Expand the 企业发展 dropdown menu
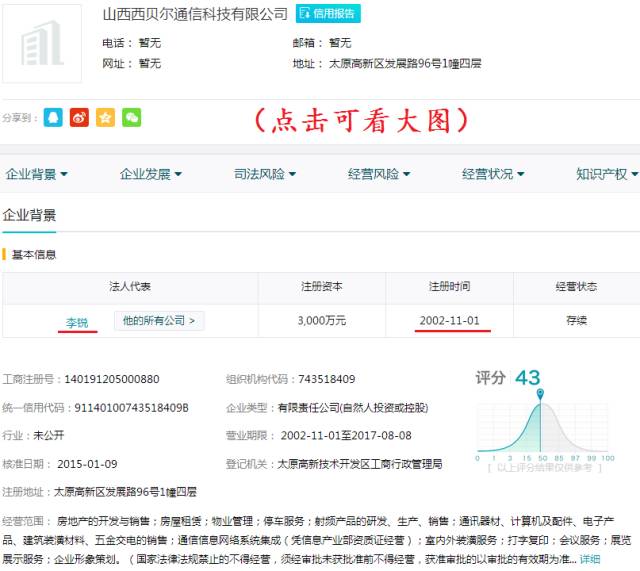Image resolution: width=640 pixels, height=571 pixels. 151,174
